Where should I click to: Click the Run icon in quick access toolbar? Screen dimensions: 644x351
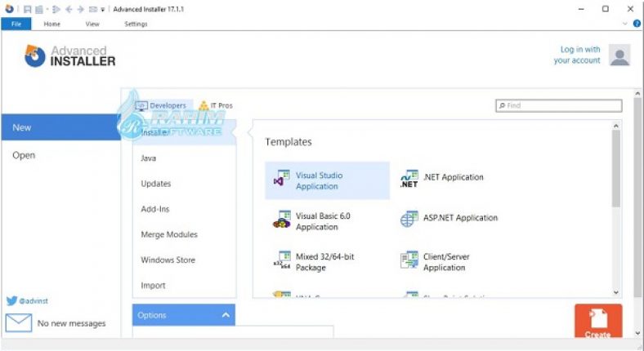(56, 9)
